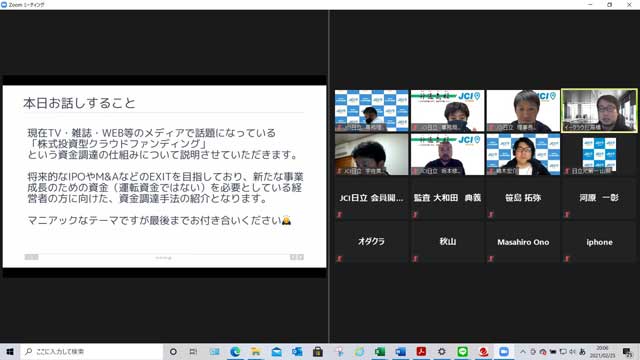Open Word from the taskbar
The height and width of the screenshot is (360, 640).
pyautogui.click(x=400, y=351)
